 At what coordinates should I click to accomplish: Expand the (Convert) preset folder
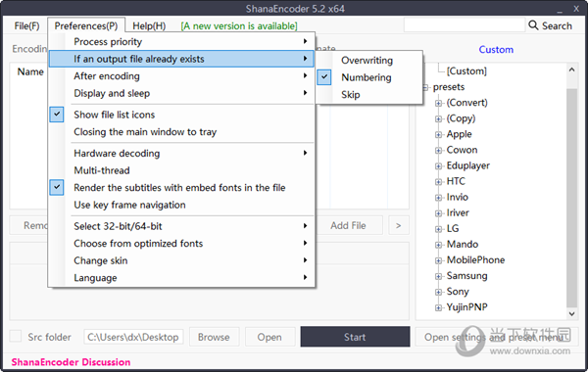point(438,104)
